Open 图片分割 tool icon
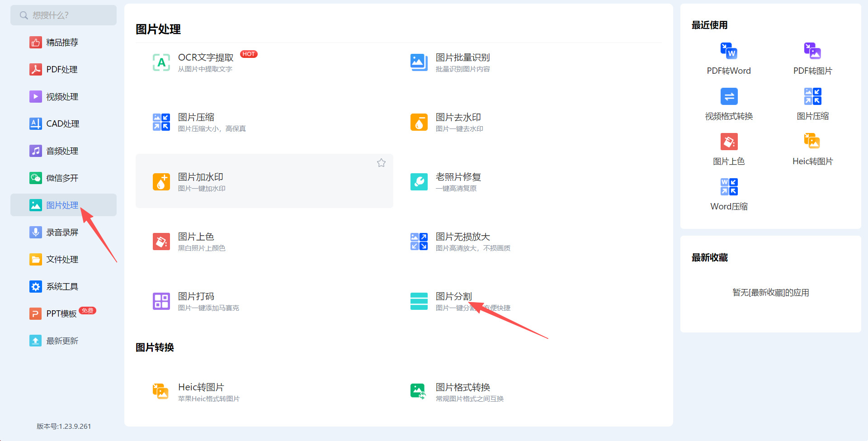Image resolution: width=868 pixels, height=441 pixels. [419, 301]
